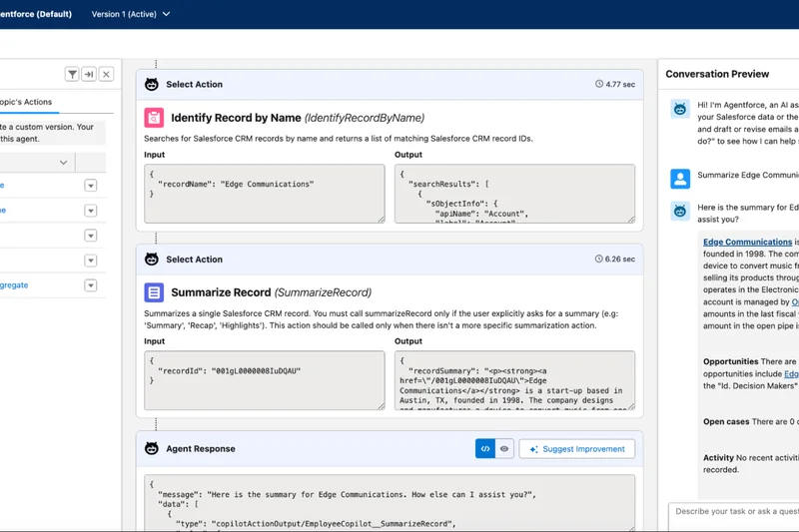Click the Identify Record input JSON box
799x532 pixels.
265,194
